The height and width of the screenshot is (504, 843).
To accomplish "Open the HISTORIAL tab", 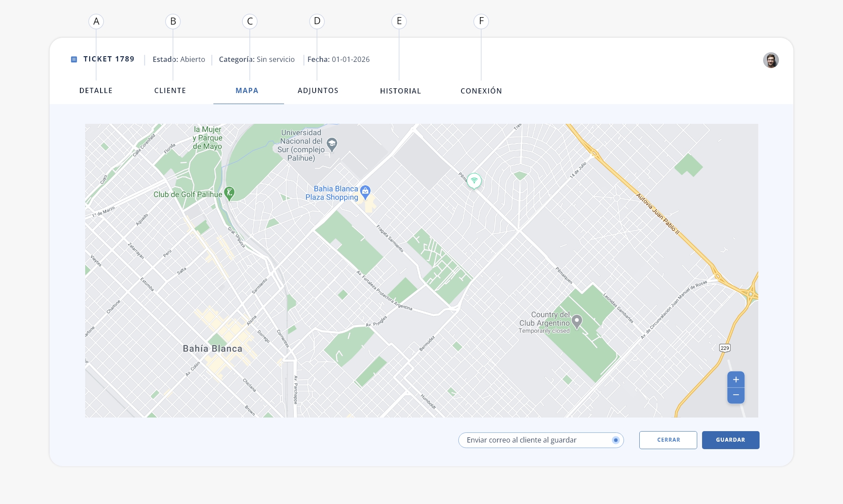I will pyautogui.click(x=400, y=91).
